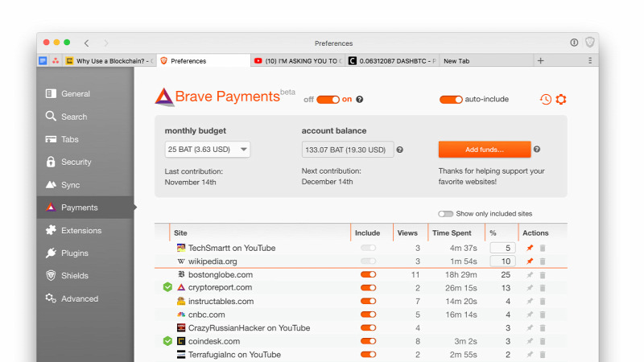
Task: Go to the Tabs preferences section
Action: coord(62,139)
